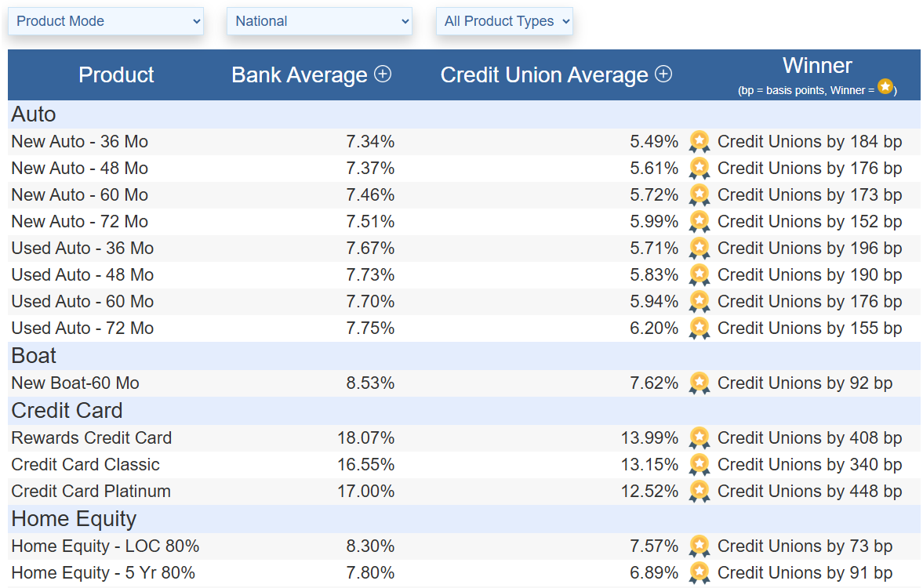Screen dimensions: 923x588
Task: Click winner medal icon for Rewards Credit Card
Action: point(699,438)
